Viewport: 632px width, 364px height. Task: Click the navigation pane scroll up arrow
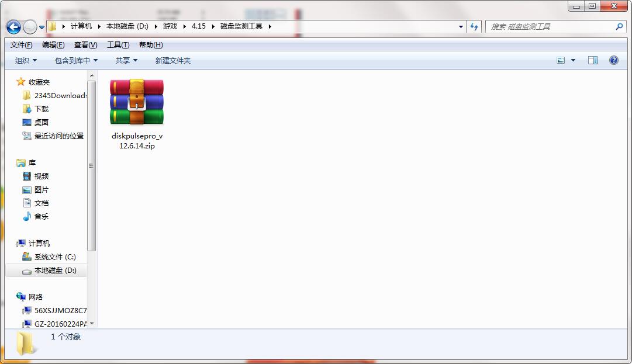point(91,75)
